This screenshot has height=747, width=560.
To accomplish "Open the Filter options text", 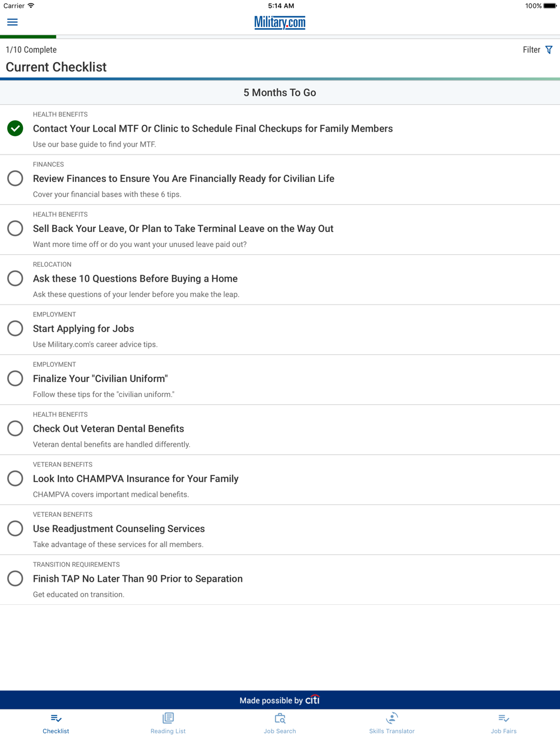I will (531, 50).
